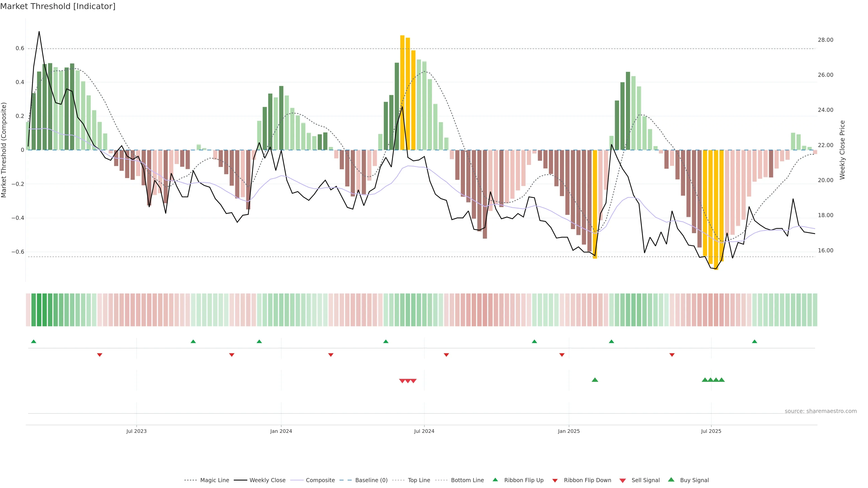Click Sell Signal legend red triangle

(x=622, y=480)
